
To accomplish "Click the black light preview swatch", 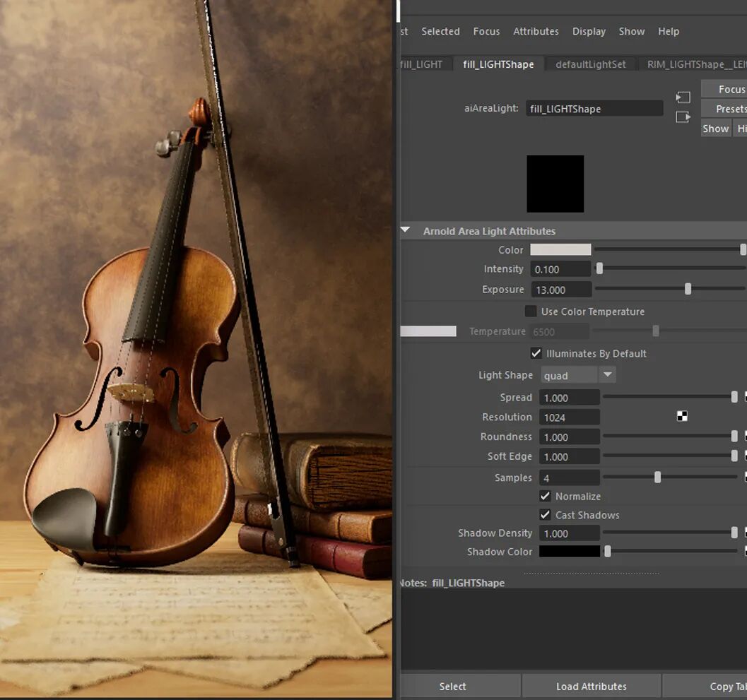I will [x=555, y=184].
